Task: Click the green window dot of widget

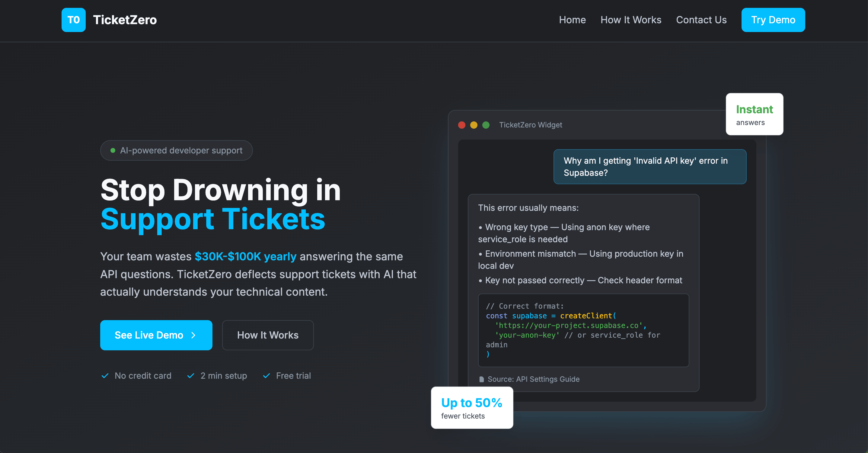Action: pyautogui.click(x=486, y=125)
